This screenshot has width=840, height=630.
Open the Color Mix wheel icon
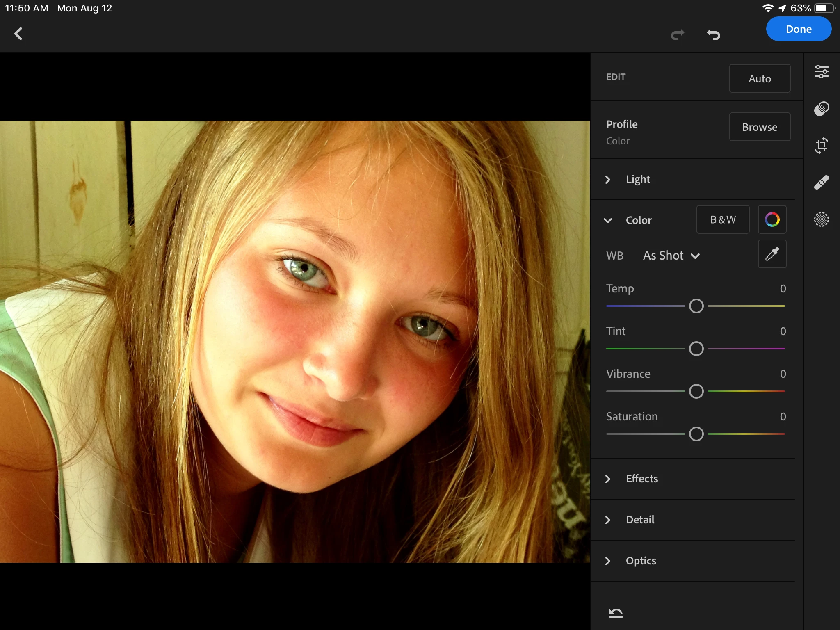(x=772, y=219)
